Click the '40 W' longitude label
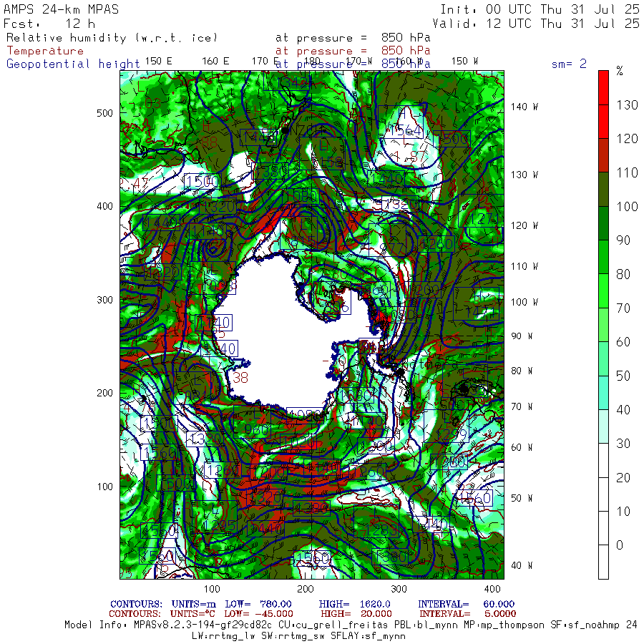Image resolution: width=644 pixels, height=644 pixels. [522, 566]
